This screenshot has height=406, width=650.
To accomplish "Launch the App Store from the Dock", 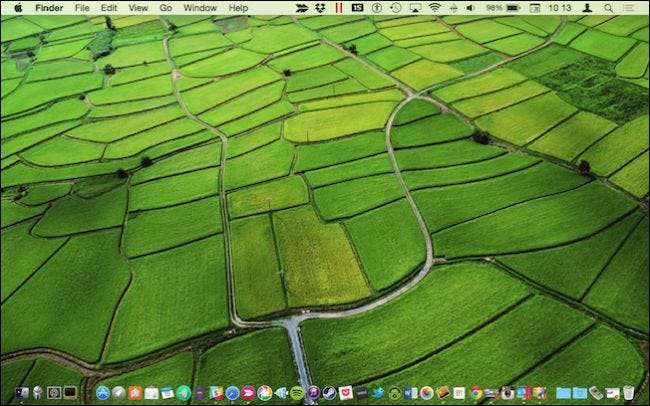I will click(103, 393).
